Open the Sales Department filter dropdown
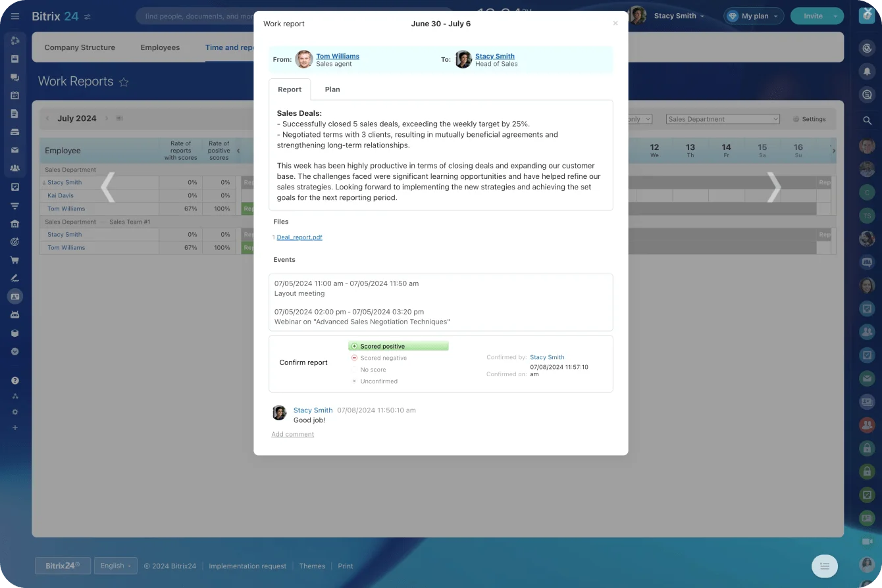 pyautogui.click(x=722, y=118)
